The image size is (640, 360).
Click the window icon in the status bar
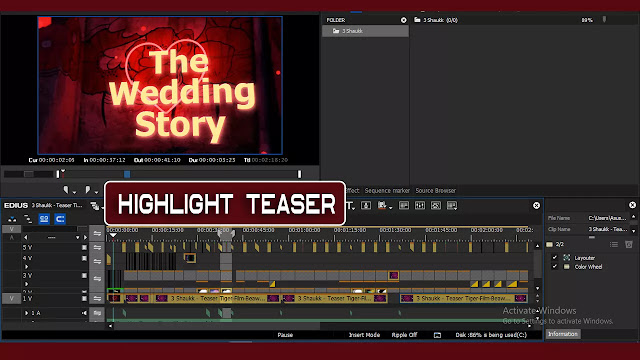437,335
